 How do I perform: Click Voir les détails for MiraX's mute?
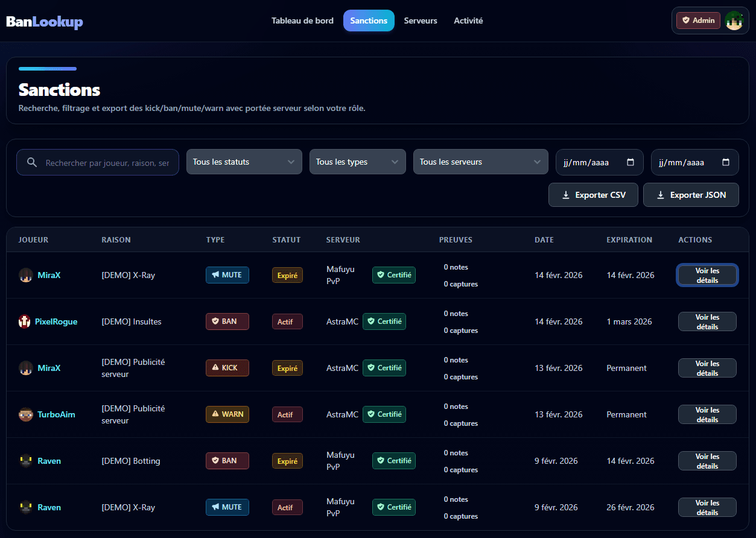point(707,275)
